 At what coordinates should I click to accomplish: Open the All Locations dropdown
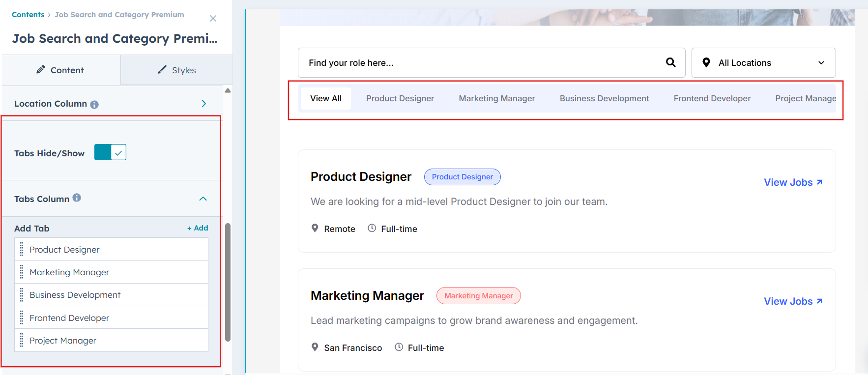763,63
